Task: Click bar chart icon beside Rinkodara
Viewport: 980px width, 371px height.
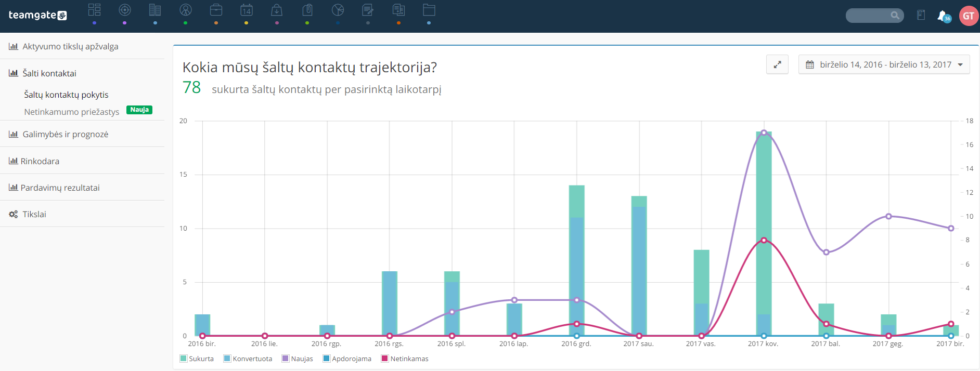Action: pyautogui.click(x=14, y=161)
